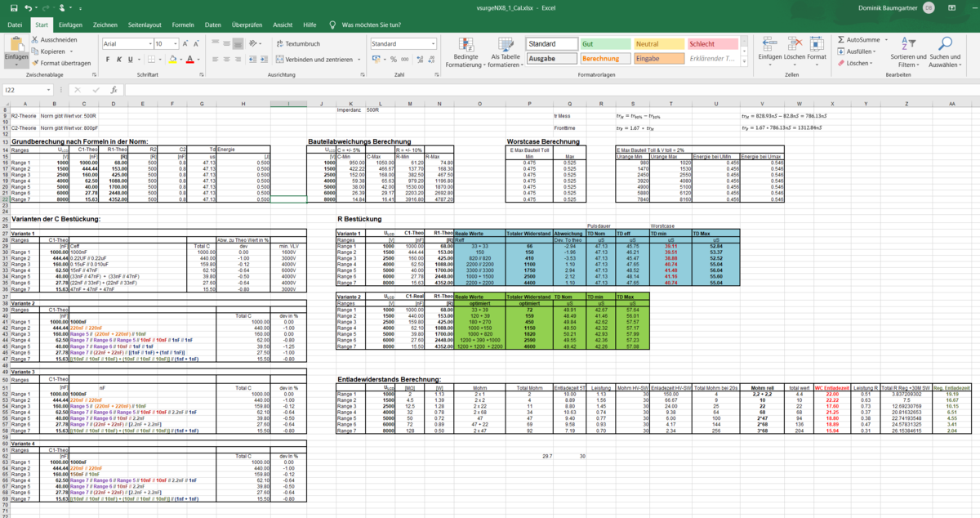
Task: Toggle italic formatting
Action: 118,59
